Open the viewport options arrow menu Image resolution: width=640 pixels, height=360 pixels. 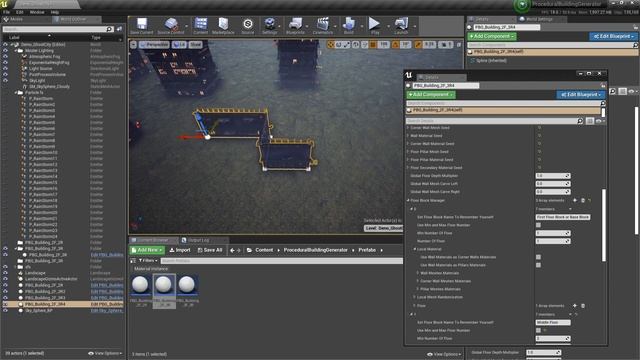click(x=133, y=44)
